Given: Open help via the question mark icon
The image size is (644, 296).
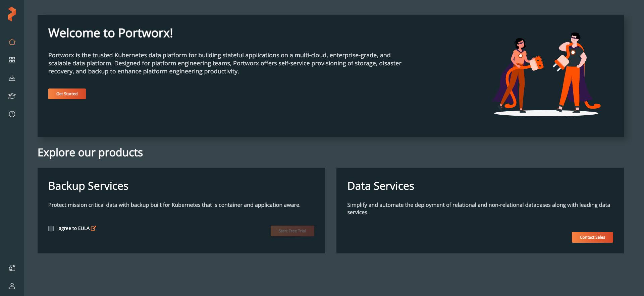Looking at the screenshot, I should click(12, 114).
